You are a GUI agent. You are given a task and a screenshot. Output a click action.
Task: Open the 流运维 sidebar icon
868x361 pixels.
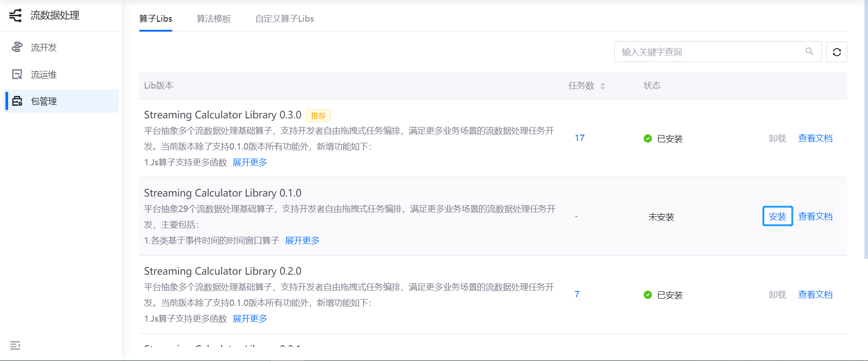(x=17, y=74)
